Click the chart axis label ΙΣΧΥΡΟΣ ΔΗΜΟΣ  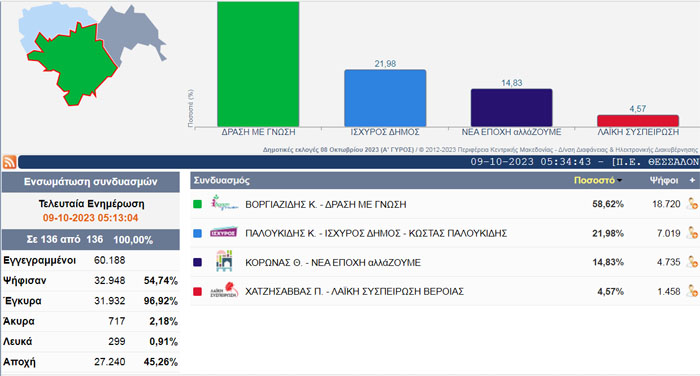[385, 132]
